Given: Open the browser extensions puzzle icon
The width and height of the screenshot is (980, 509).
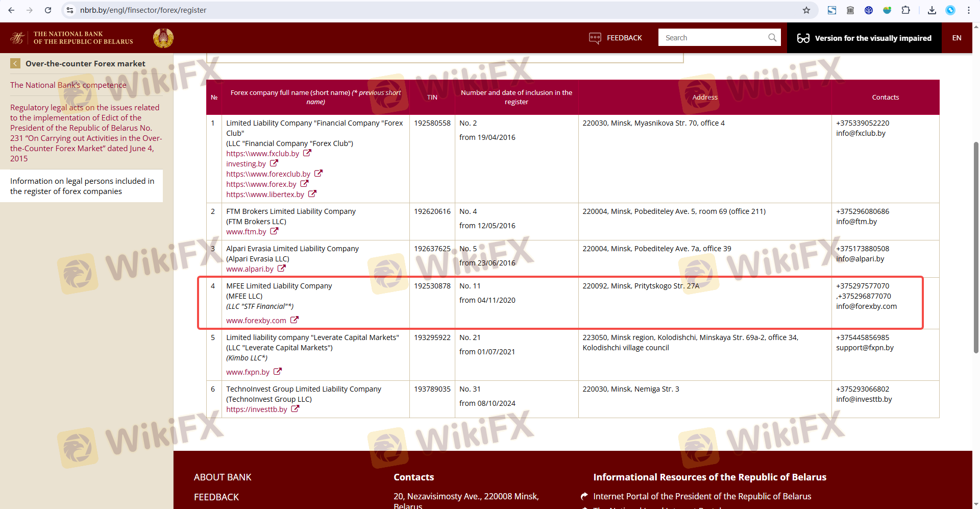Looking at the screenshot, I should [x=905, y=10].
